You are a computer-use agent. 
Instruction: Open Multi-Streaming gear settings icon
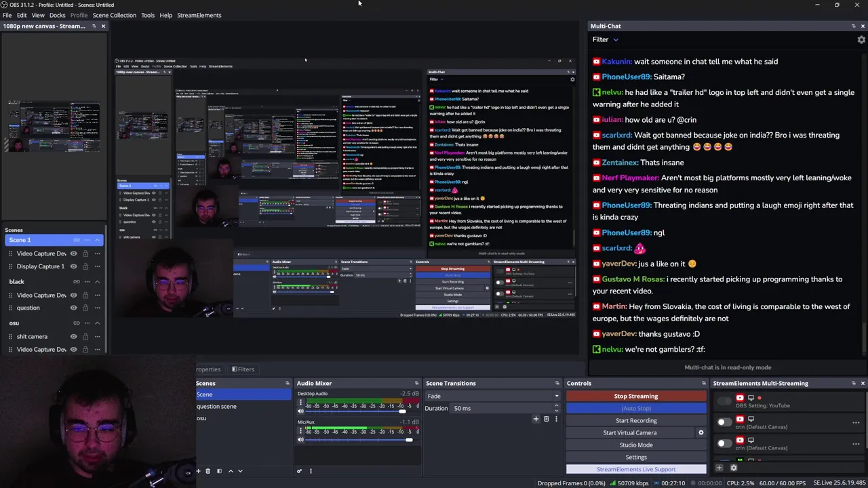pyautogui.click(x=733, y=468)
